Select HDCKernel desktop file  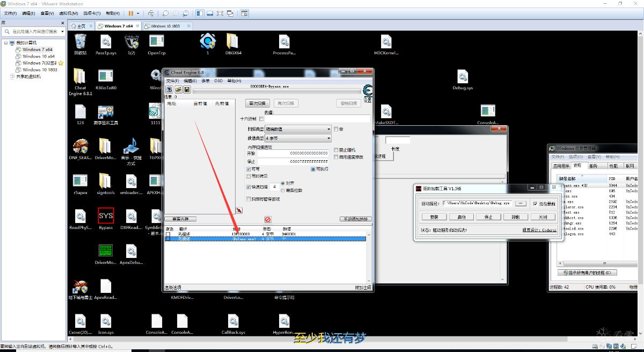[386, 45]
